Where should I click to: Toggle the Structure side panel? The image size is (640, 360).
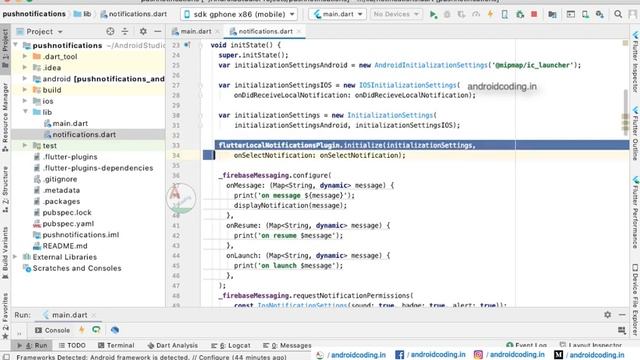(5, 189)
